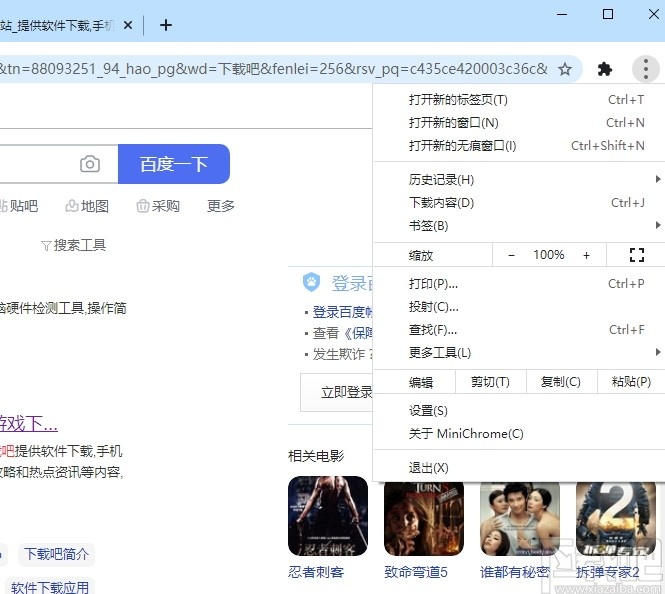Click 剪切(T) in edit row

pyautogui.click(x=490, y=382)
